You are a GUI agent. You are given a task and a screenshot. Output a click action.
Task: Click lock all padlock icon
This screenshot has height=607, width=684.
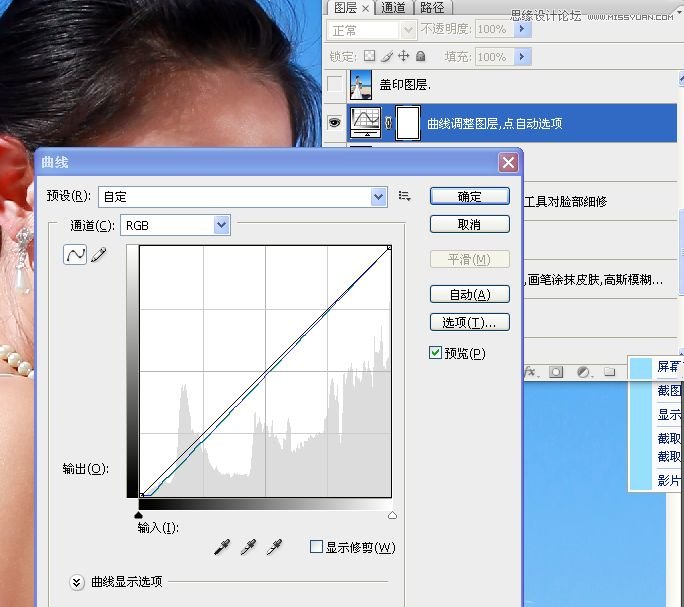420,56
